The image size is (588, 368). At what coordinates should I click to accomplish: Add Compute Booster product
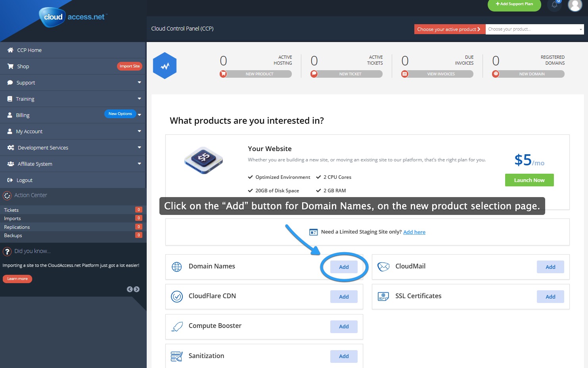pyautogui.click(x=344, y=327)
